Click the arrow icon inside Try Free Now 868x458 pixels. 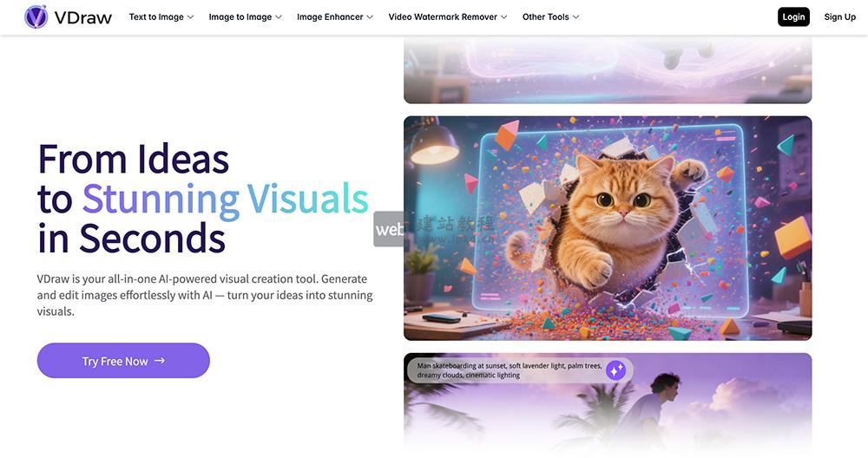click(x=160, y=361)
